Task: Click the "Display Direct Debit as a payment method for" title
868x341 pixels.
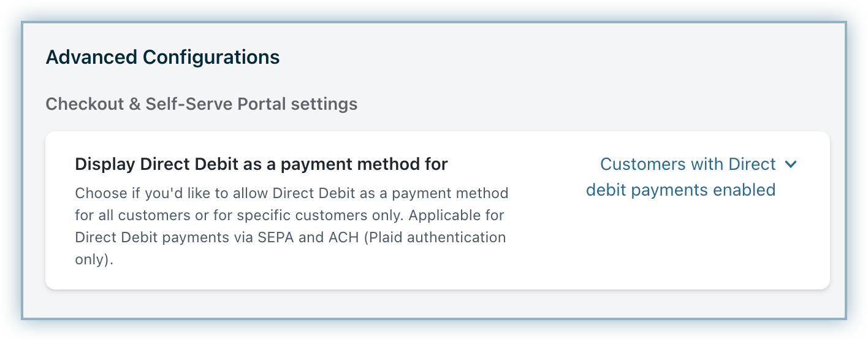Action: (x=261, y=164)
